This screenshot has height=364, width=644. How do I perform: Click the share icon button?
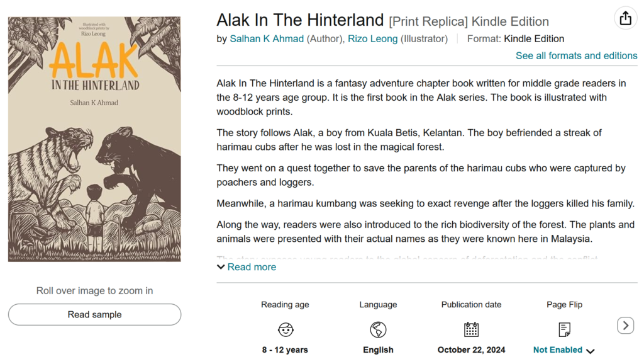[x=626, y=18]
